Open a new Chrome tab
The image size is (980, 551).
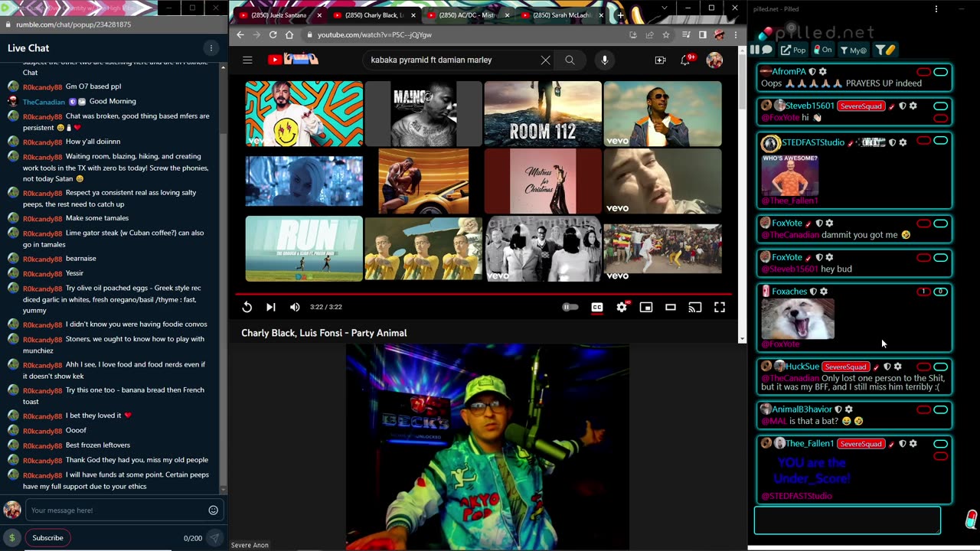620,15
